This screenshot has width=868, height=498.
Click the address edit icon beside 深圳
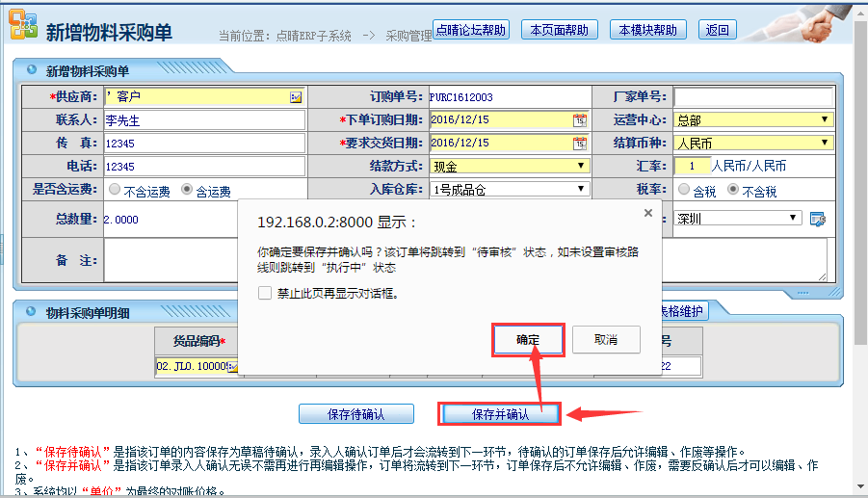tap(818, 219)
